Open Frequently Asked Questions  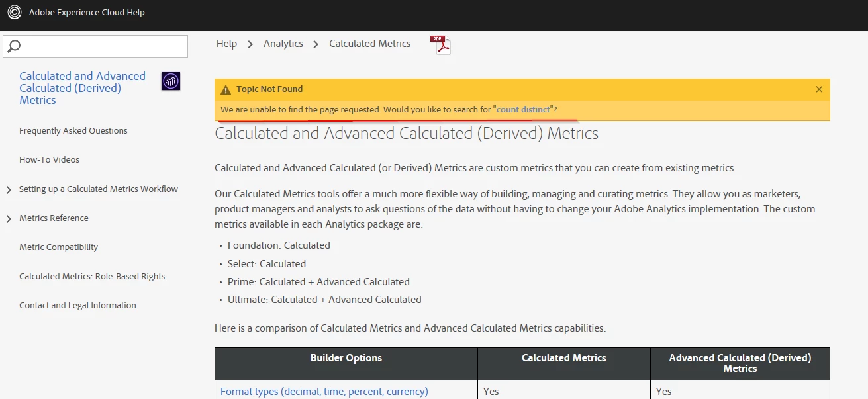click(x=73, y=130)
